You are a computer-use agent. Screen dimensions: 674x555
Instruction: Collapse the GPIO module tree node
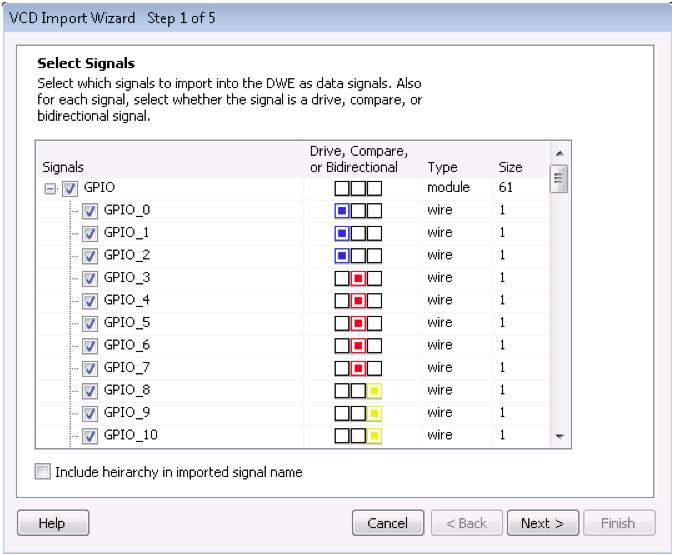tap(50, 188)
